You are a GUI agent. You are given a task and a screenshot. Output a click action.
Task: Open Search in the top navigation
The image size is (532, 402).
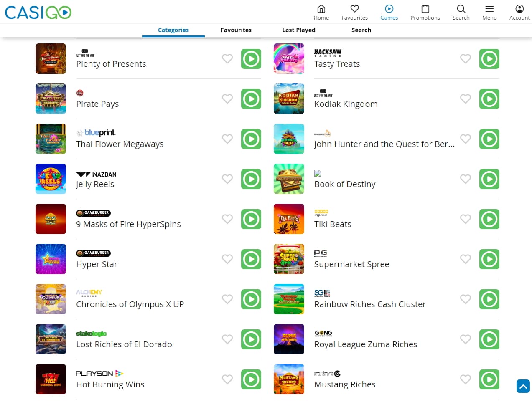point(461,12)
